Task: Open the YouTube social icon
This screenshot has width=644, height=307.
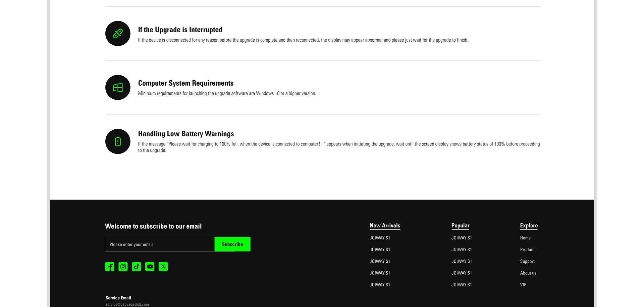Action: click(x=150, y=267)
